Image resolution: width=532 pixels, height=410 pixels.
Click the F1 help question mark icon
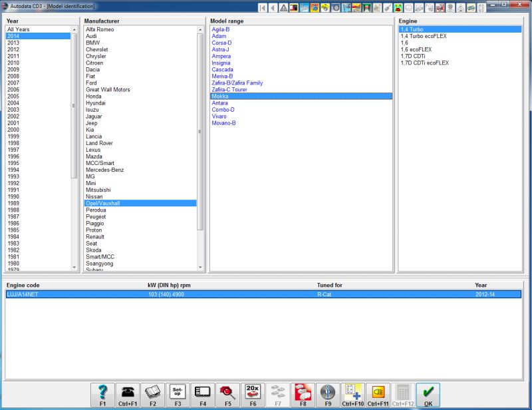pyautogui.click(x=102, y=394)
